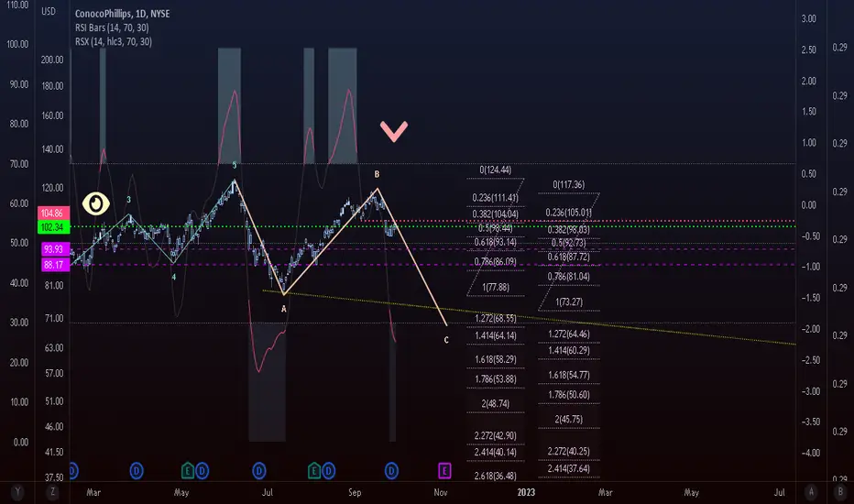The width and height of the screenshot is (854, 504).
Task: Click the B scale button at bottom right
Action: [x=840, y=492]
